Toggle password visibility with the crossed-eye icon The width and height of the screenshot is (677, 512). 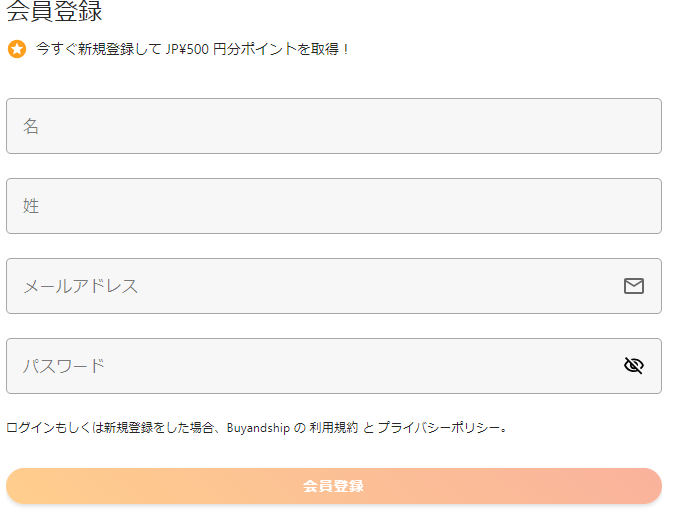click(633, 366)
